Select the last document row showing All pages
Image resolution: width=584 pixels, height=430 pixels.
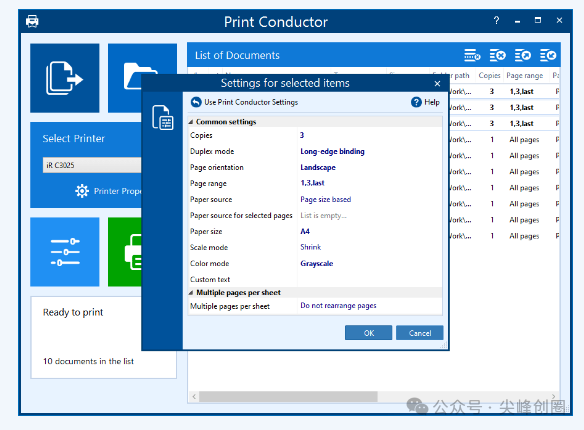[505, 236]
